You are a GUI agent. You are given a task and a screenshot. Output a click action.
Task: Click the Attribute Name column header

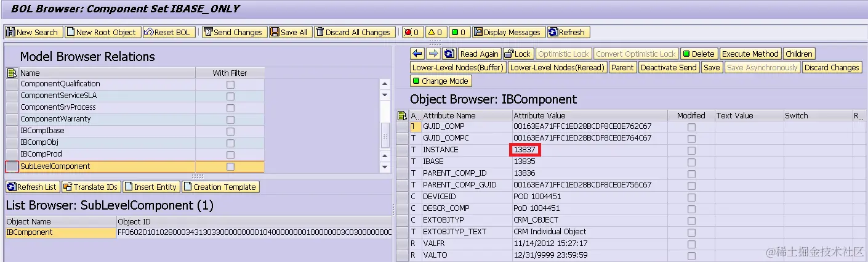pos(466,115)
